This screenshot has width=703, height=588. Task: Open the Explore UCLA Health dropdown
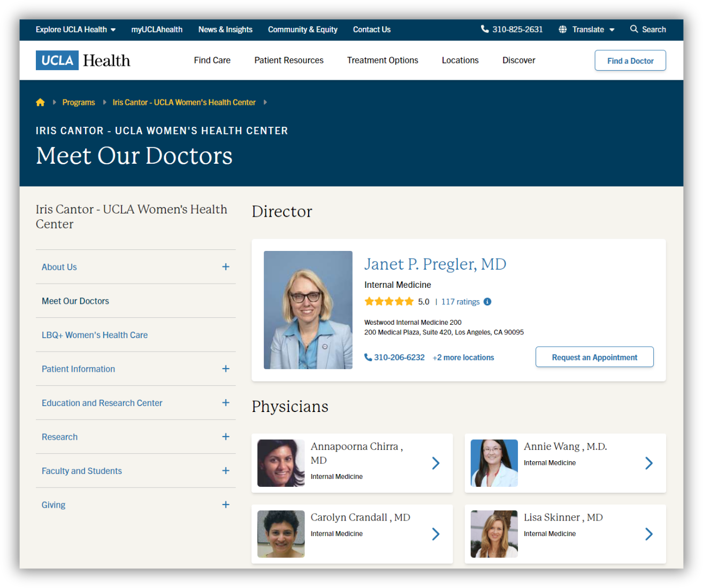click(x=75, y=29)
